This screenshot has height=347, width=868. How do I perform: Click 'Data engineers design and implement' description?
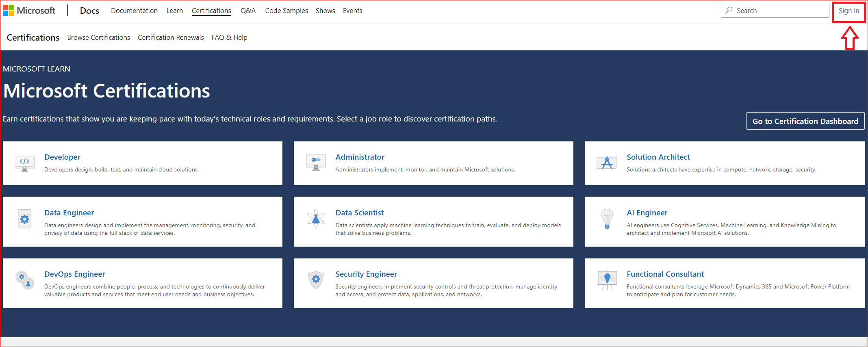[x=150, y=229]
